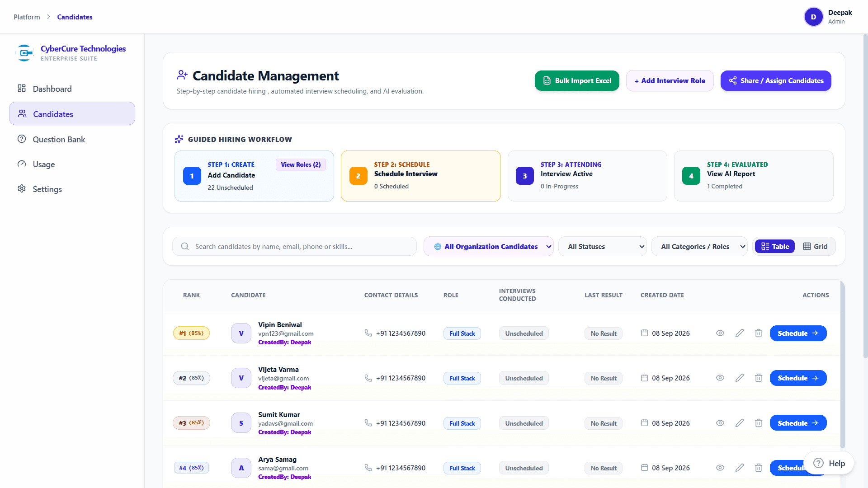Select Step 4 View AI Report card
Viewport: 868px width, 488px height.
(x=754, y=176)
